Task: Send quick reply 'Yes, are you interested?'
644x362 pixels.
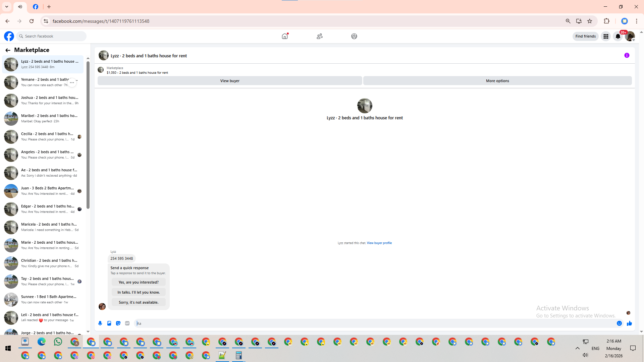Action: [139, 282]
